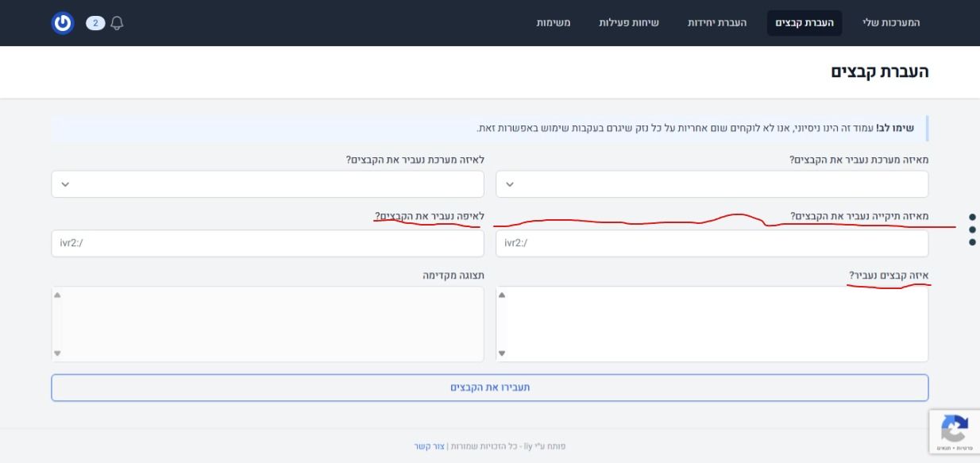Click the blue power logo icon
This screenshot has width=980, height=463.
(x=63, y=23)
